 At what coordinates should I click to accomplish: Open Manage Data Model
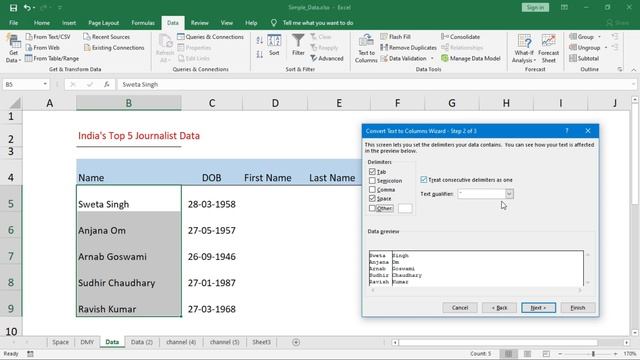click(x=471, y=58)
